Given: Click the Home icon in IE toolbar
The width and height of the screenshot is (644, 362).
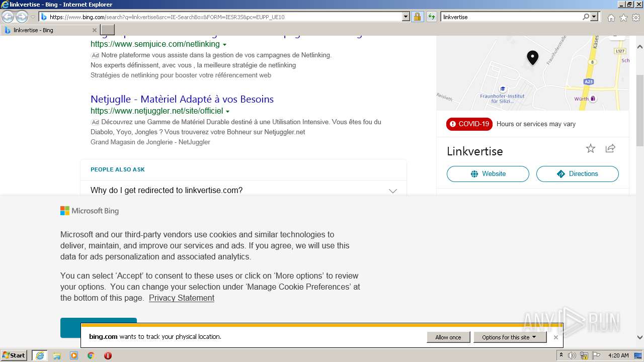Looking at the screenshot, I should click(x=611, y=18).
